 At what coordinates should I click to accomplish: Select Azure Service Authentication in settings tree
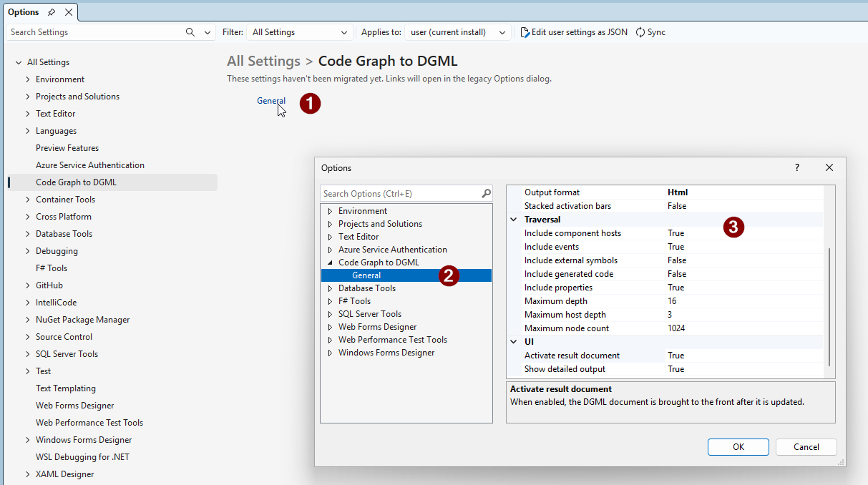[90, 165]
